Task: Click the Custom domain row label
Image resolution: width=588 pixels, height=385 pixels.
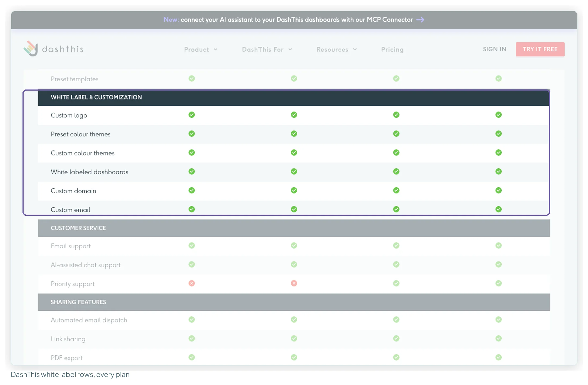Action: click(73, 191)
